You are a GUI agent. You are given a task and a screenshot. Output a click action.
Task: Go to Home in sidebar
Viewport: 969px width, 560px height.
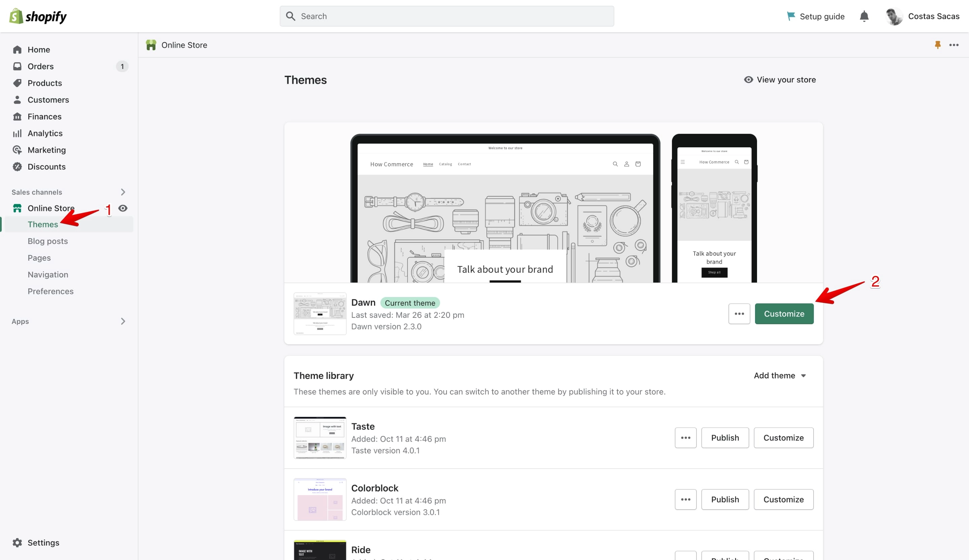click(38, 49)
